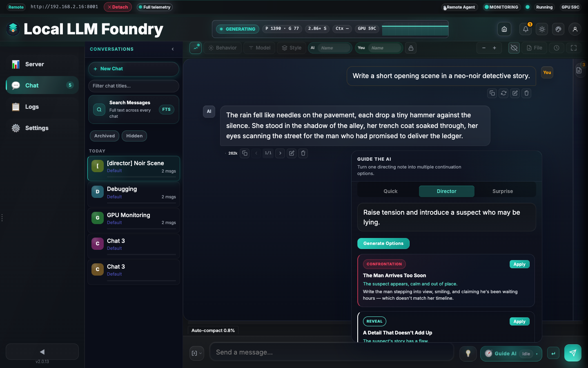Open the user profile icon
Screen dimensions: 588x368
[575, 29]
